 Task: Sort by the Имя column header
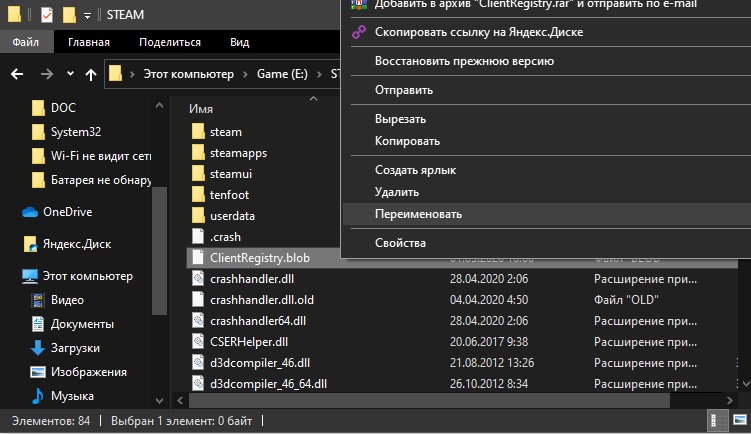201,109
